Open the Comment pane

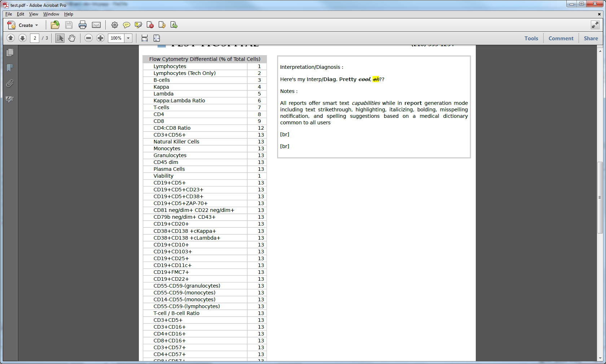click(x=561, y=38)
